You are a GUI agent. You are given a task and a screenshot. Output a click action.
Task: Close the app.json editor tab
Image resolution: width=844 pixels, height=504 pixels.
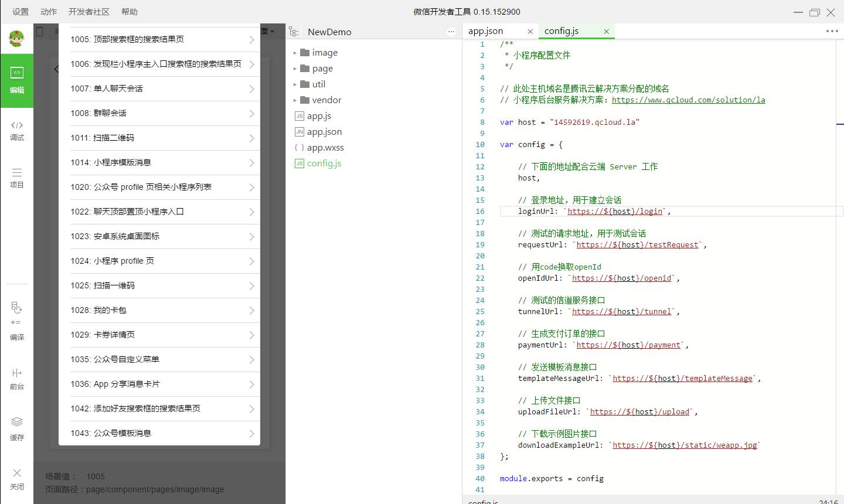click(x=530, y=32)
